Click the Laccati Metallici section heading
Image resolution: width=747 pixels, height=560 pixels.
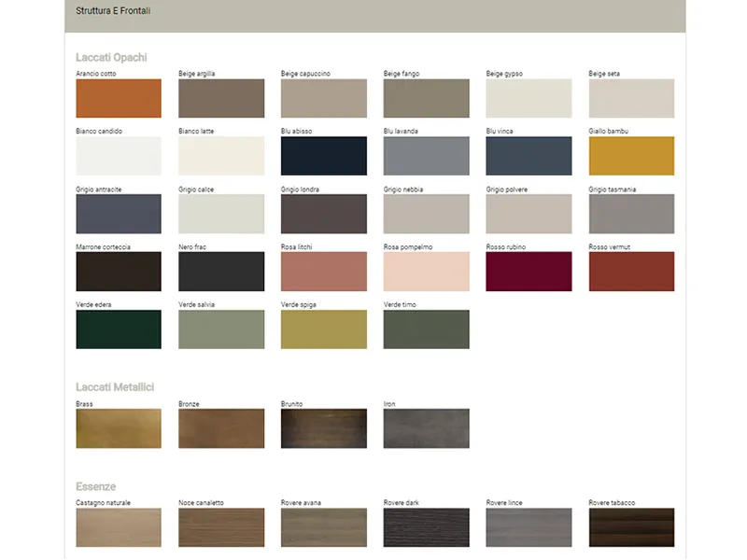[115, 387]
